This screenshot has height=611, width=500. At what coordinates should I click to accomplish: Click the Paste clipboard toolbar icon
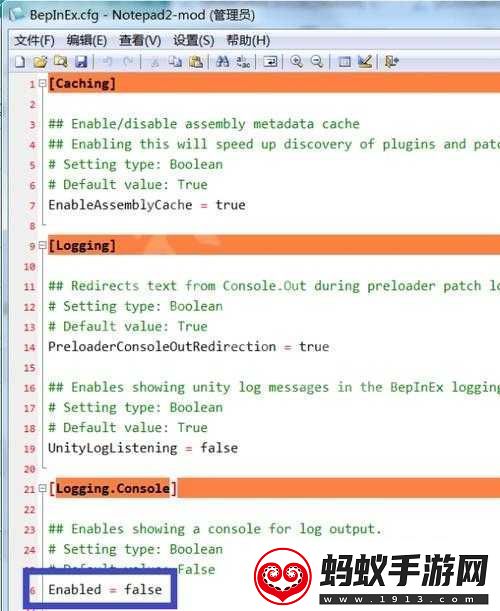(x=196, y=62)
